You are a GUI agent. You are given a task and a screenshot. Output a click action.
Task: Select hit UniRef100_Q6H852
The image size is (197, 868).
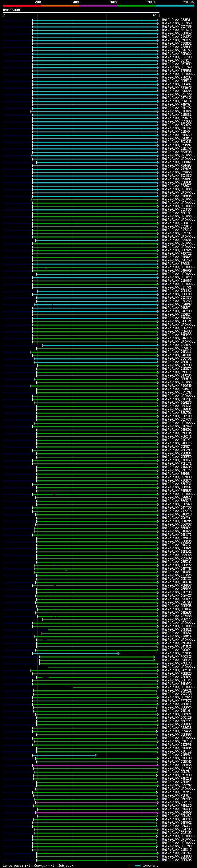(x=177, y=33)
